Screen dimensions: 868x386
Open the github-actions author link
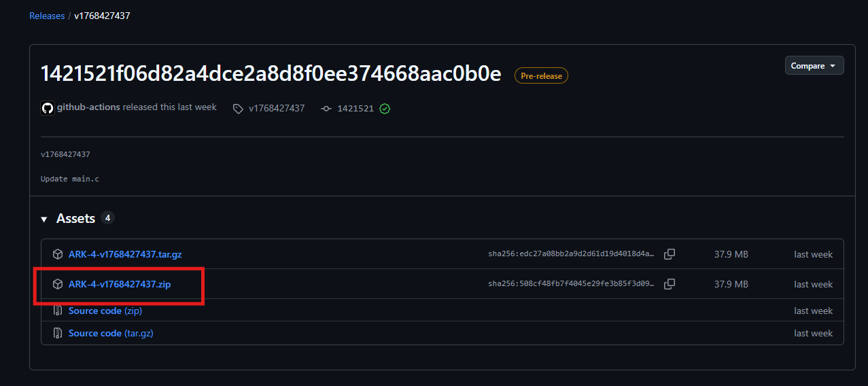(88, 107)
